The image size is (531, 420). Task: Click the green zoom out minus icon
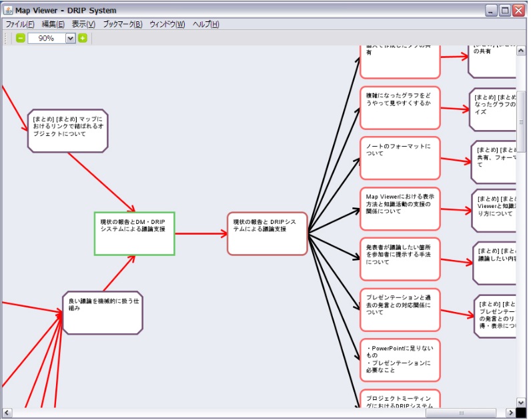coord(21,38)
